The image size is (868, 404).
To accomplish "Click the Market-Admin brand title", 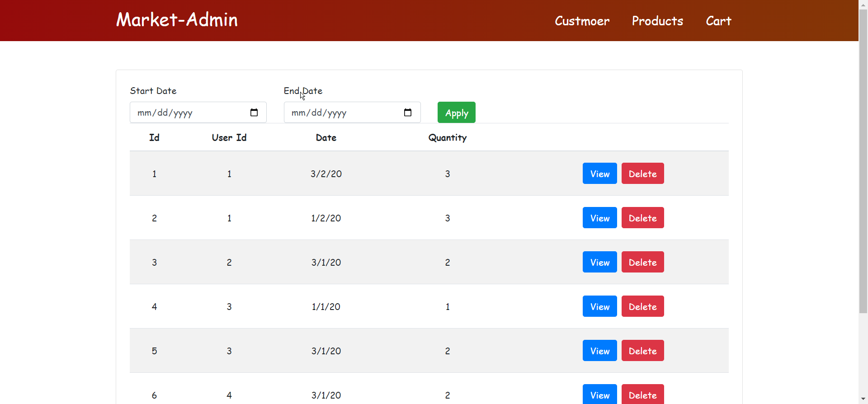I will pyautogui.click(x=177, y=20).
